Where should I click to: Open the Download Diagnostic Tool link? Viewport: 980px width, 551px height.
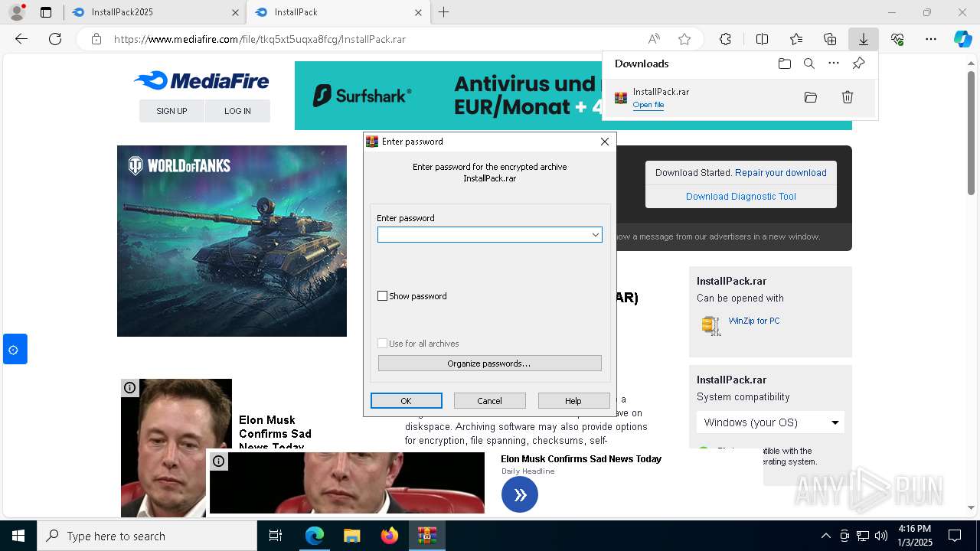coord(741,197)
